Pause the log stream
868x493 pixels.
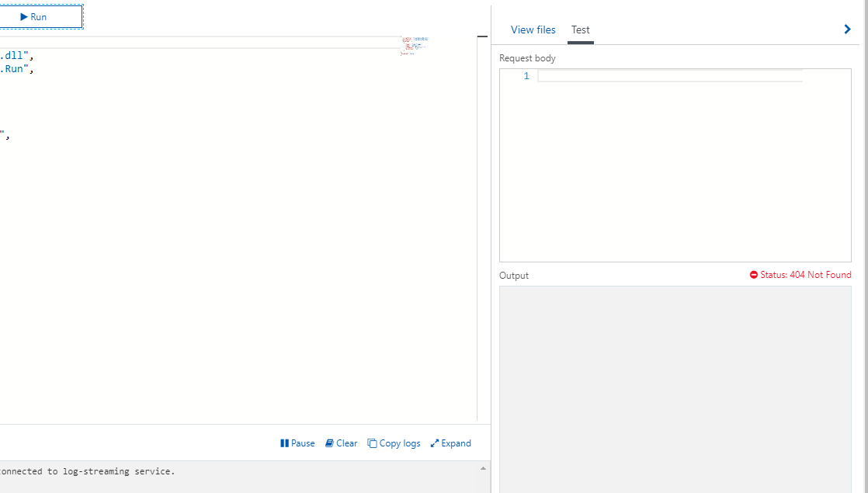tap(298, 443)
